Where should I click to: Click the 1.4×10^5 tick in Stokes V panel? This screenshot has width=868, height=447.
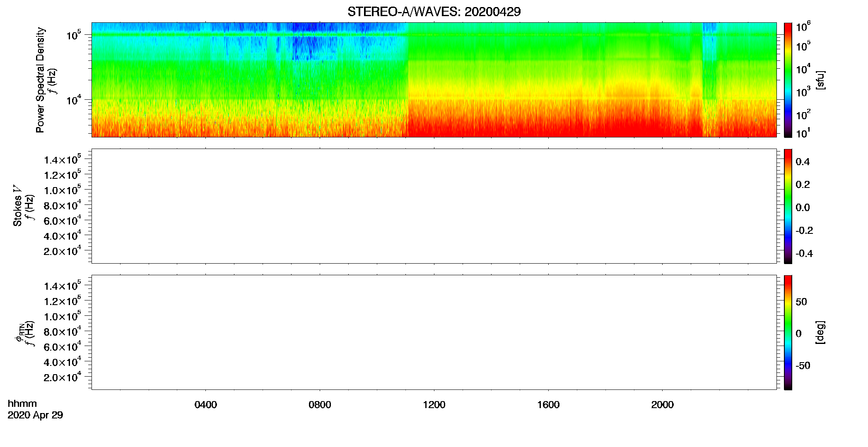pyautogui.click(x=63, y=159)
